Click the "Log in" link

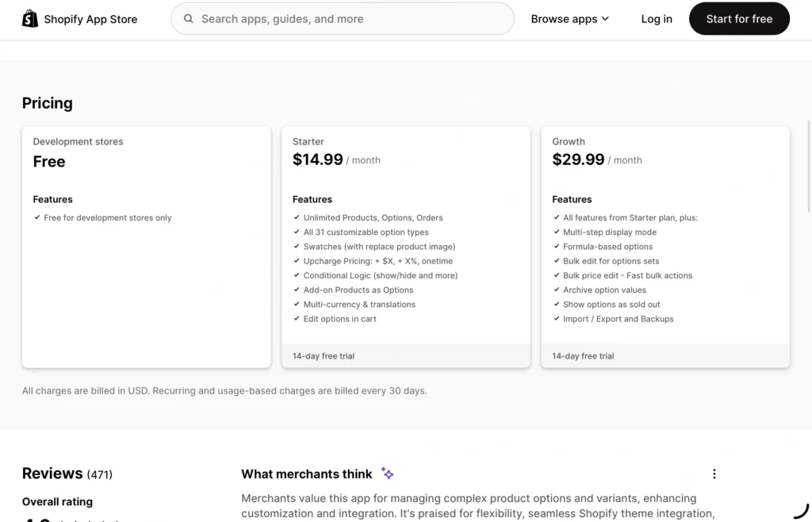tap(657, 18)
